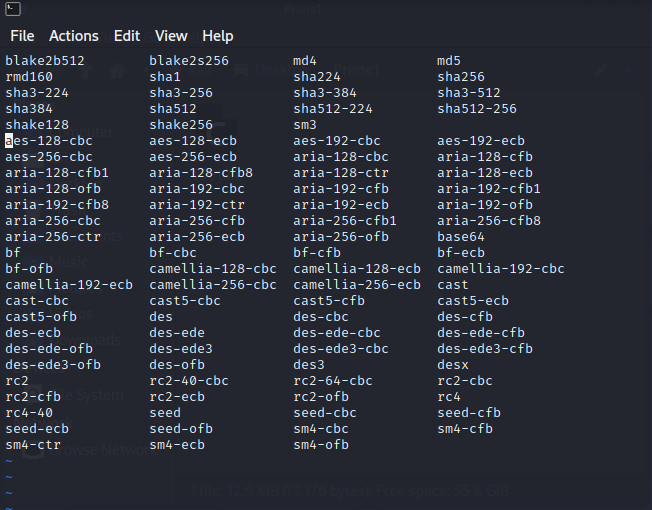This screenshot has height=510, width=652.
Task: Place cursor on rc4-40
Action: click(29, 413)
